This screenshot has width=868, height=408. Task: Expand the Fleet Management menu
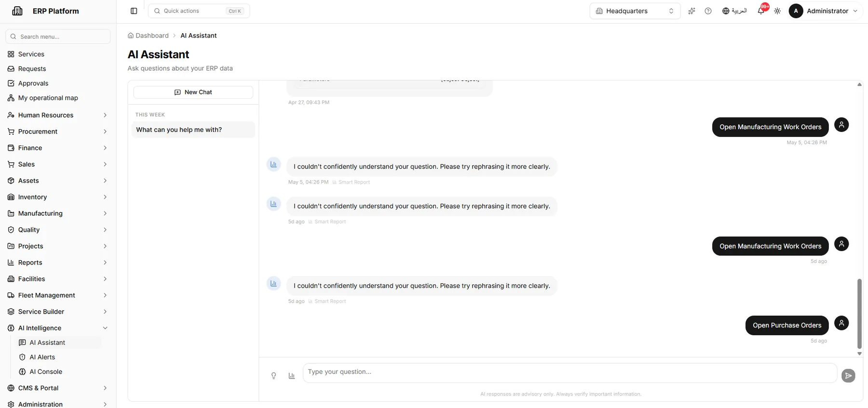[x=58, y=295]
